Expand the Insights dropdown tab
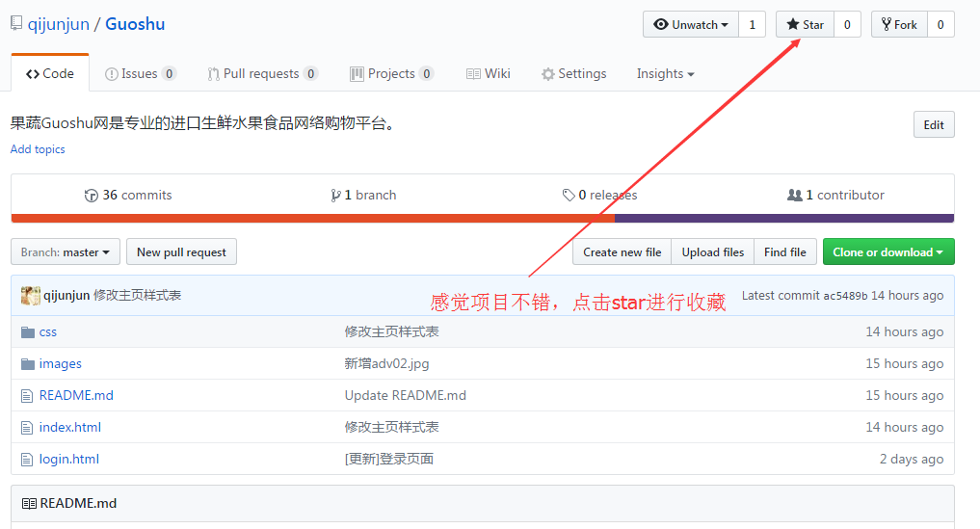 point(665,74)
